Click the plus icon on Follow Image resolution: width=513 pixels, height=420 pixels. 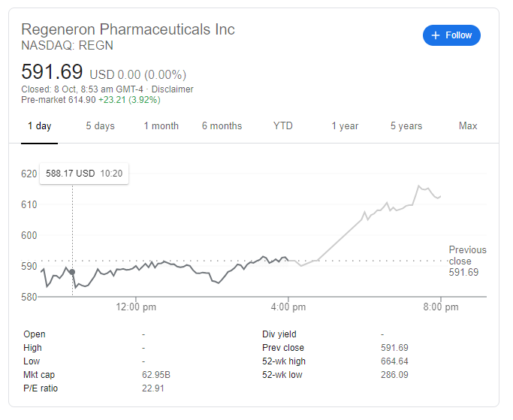coord(436,35)
